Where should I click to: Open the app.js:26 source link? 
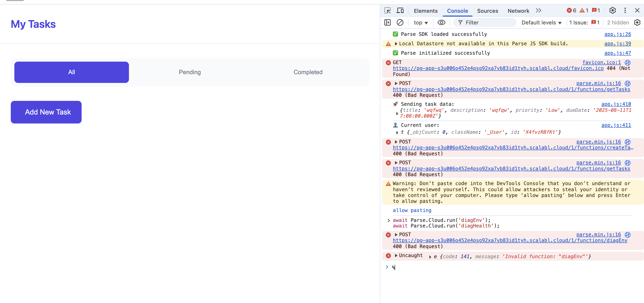618,34
